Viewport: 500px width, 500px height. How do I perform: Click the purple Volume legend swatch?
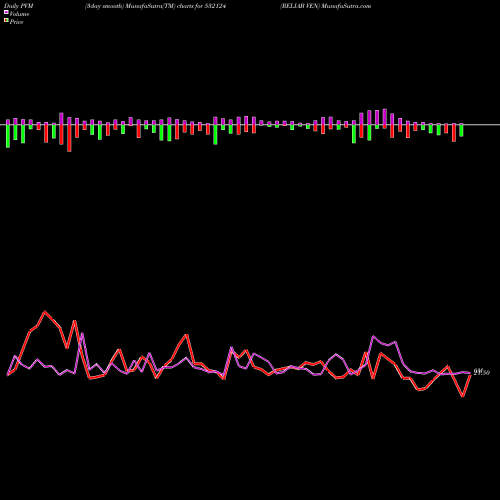tap(6, 12)
